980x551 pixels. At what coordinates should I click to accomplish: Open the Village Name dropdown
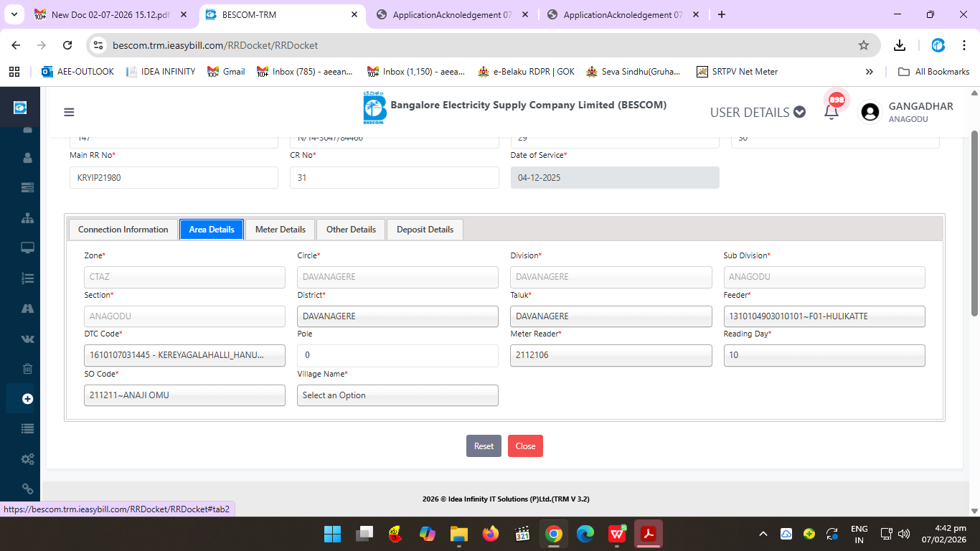(397, 395)
